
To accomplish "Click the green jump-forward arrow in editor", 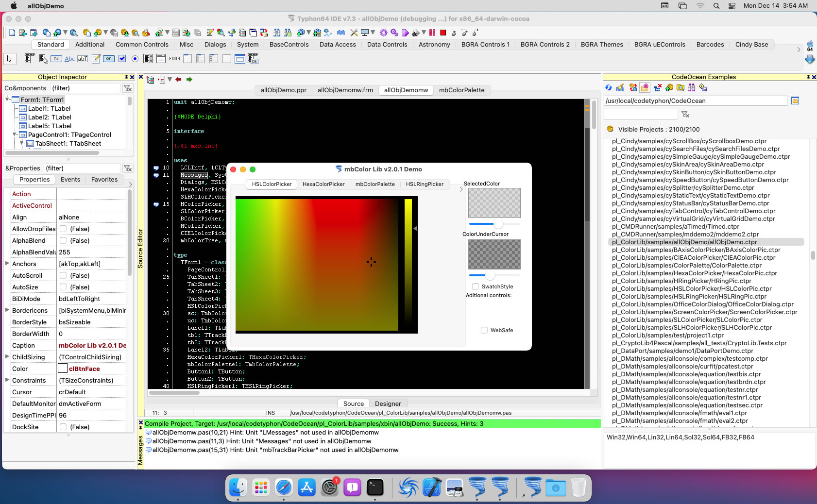I will [189, 79].
